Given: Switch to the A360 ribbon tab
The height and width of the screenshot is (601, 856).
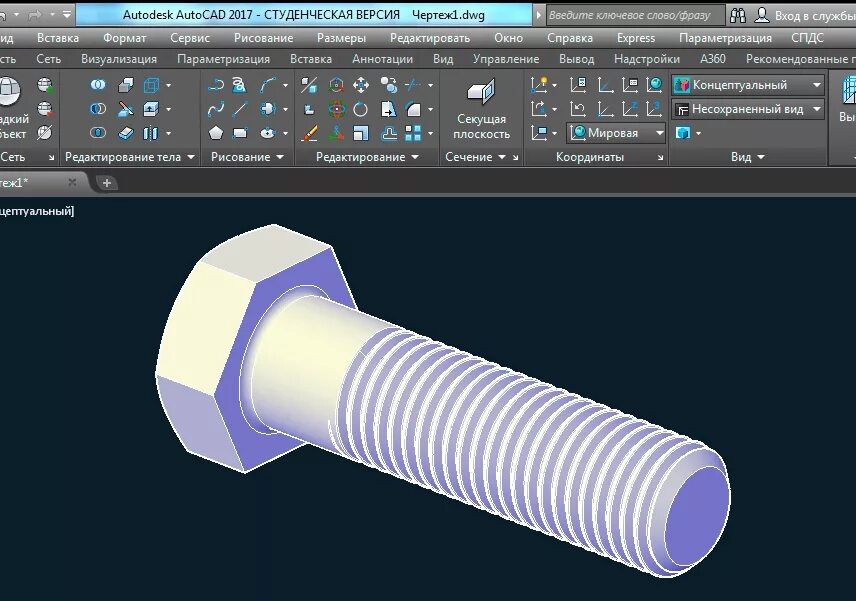Looking at the screenshot, I should pos(712,59).
